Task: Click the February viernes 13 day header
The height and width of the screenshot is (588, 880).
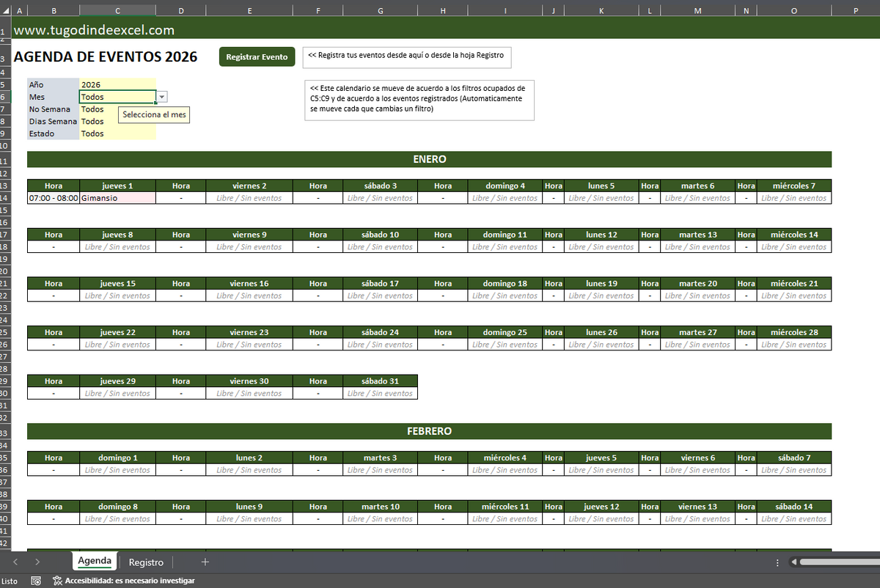Action: 697,507
